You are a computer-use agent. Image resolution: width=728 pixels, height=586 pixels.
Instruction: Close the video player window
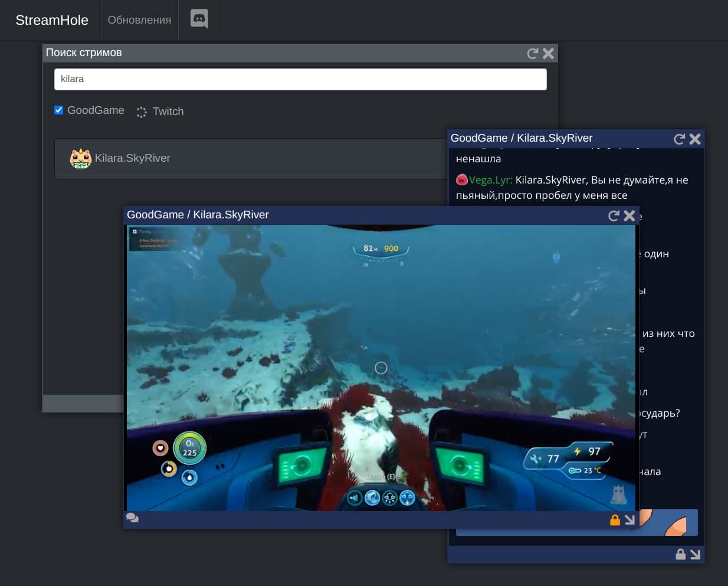click(x=630, y=216)
